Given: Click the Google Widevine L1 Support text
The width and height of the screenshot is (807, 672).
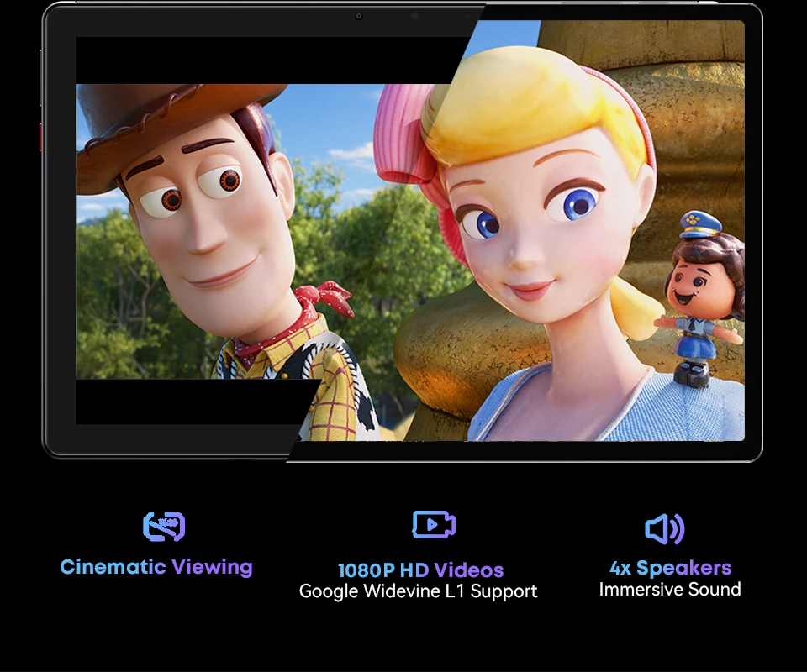Looking at the screenshot, I should 418,591.
